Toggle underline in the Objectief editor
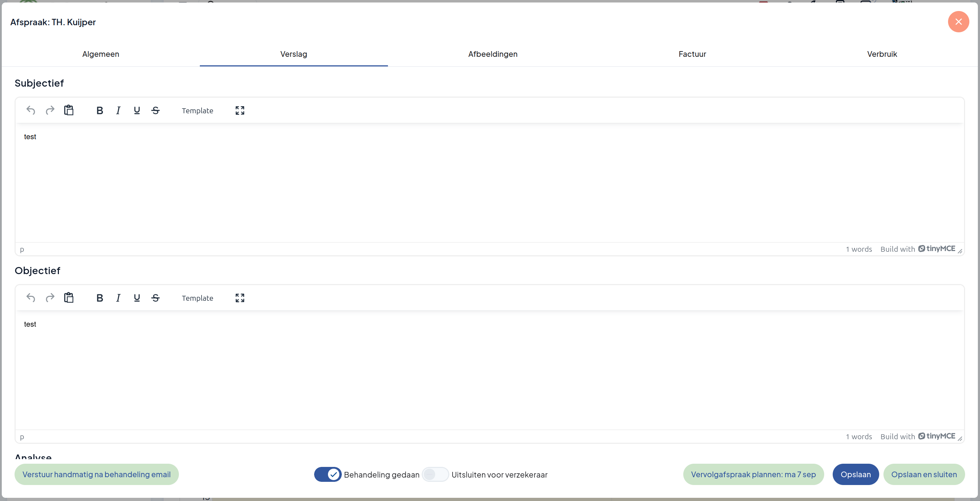Screen dimensions: 980x501 click(x=137, y=298)
